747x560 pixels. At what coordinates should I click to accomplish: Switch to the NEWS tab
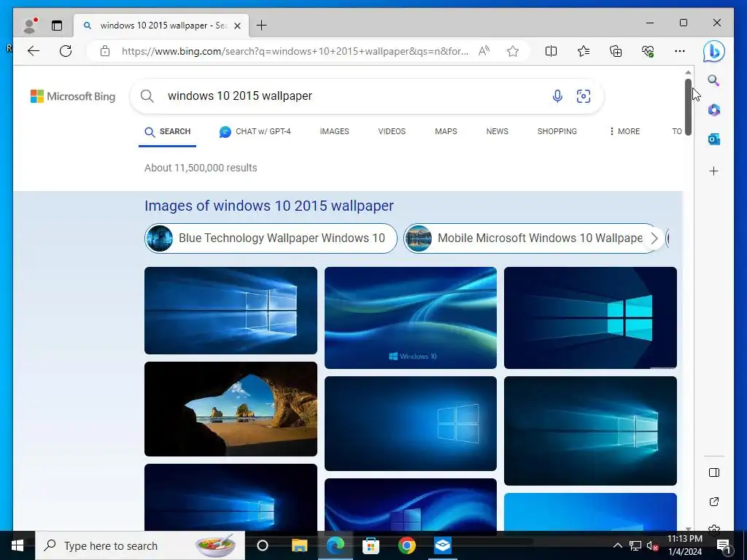pyautogui.click(x=497, y=131)
